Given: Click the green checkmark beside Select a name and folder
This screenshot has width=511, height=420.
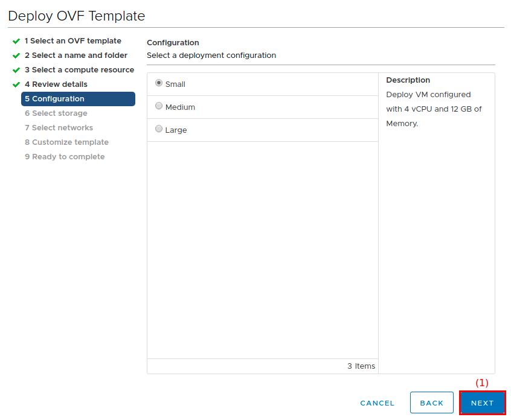Looking at the screenshot, I should [x=16, y=56].
